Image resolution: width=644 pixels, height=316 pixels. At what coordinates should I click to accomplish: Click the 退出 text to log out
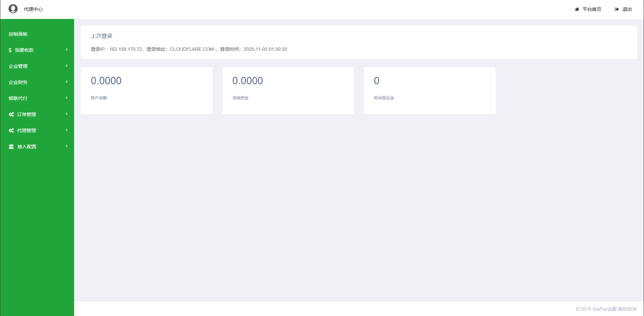[x=627, y=9]
